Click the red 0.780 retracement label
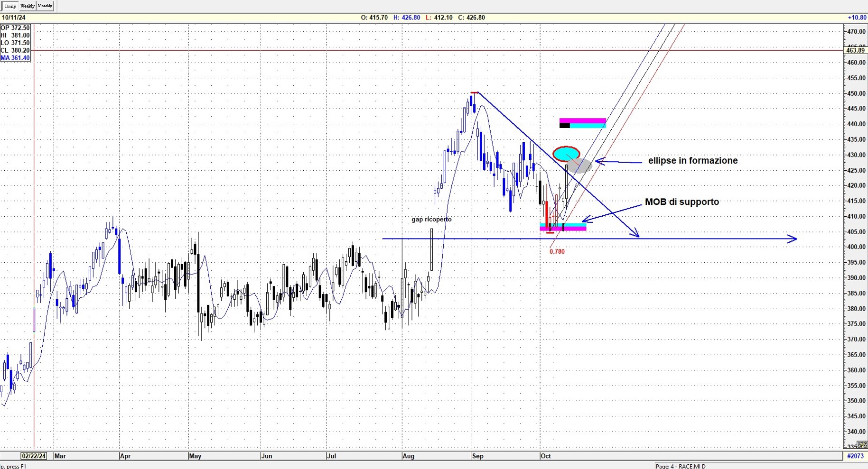 pyautogui.click(x=557, y=252)
